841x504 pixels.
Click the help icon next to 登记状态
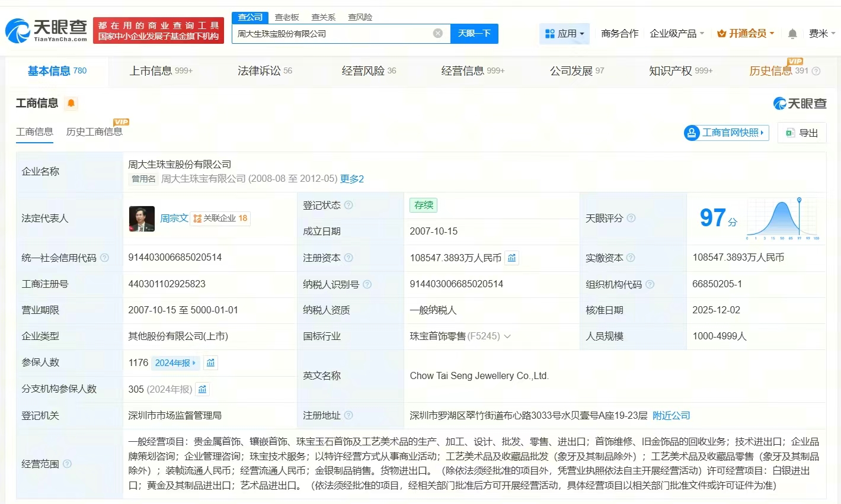tap(348, 206)
